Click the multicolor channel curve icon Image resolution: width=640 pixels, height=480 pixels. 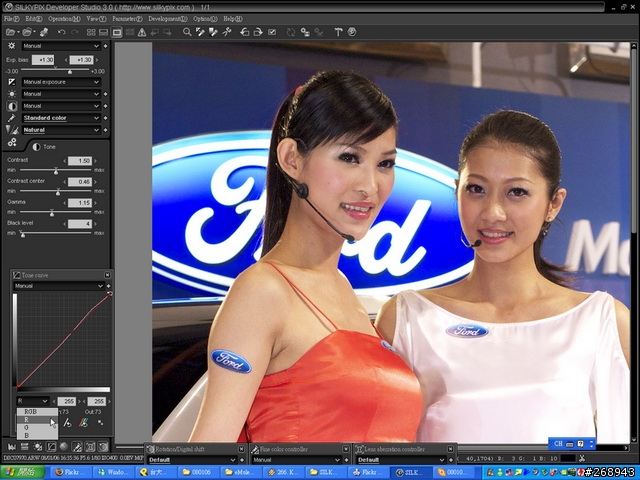pos(84,423)
